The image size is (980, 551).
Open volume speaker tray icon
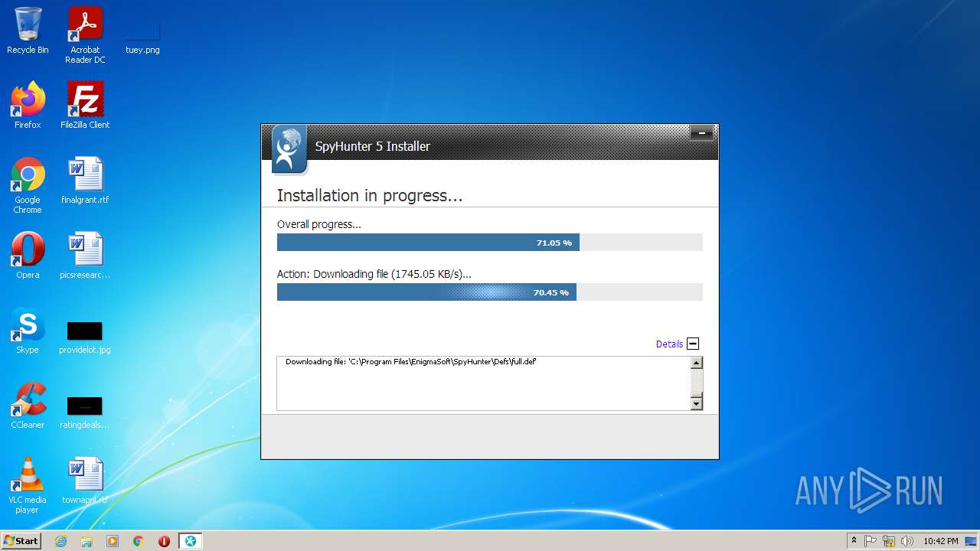click(x=907, y=541)
